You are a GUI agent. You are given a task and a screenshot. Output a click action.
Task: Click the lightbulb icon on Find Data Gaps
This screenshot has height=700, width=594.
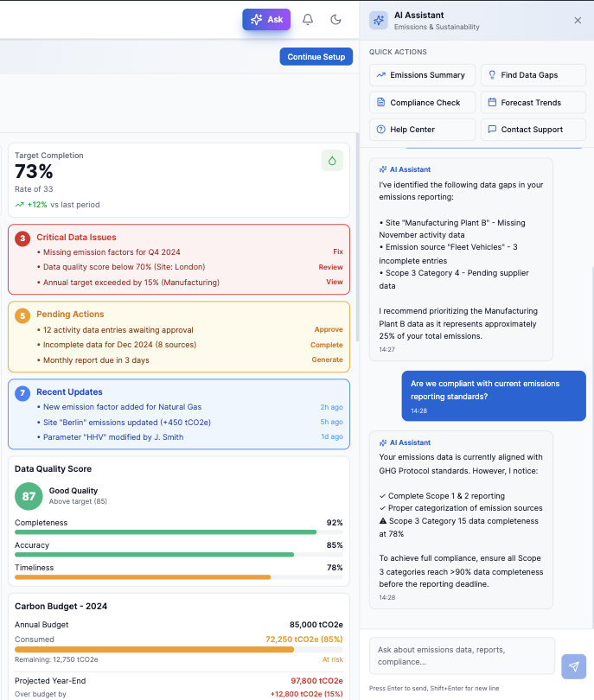point(493,75)
